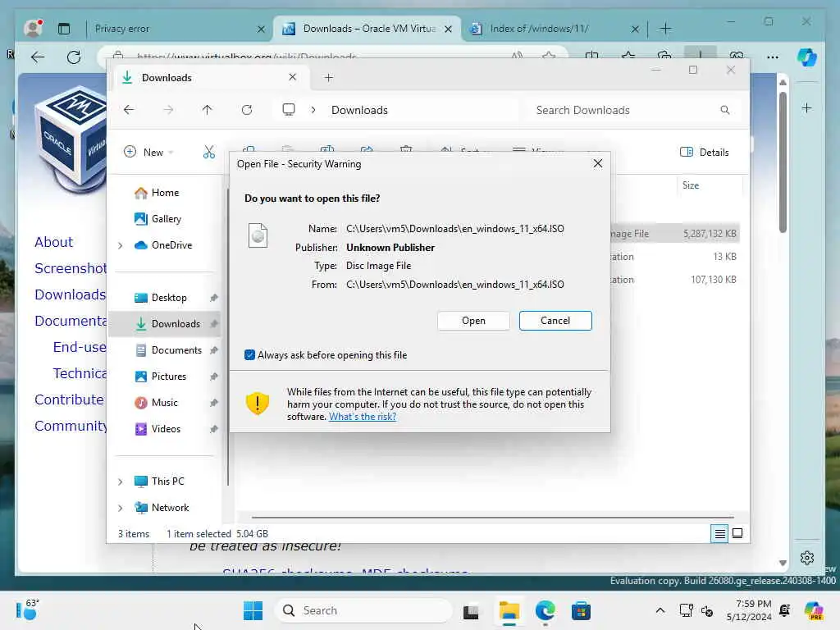Image resolution: width=840 pixels, height=630 pixels.
Task: Click the Cut scissors icon in File Explorer
Action: pyautogui.click(x=209, y=152)
